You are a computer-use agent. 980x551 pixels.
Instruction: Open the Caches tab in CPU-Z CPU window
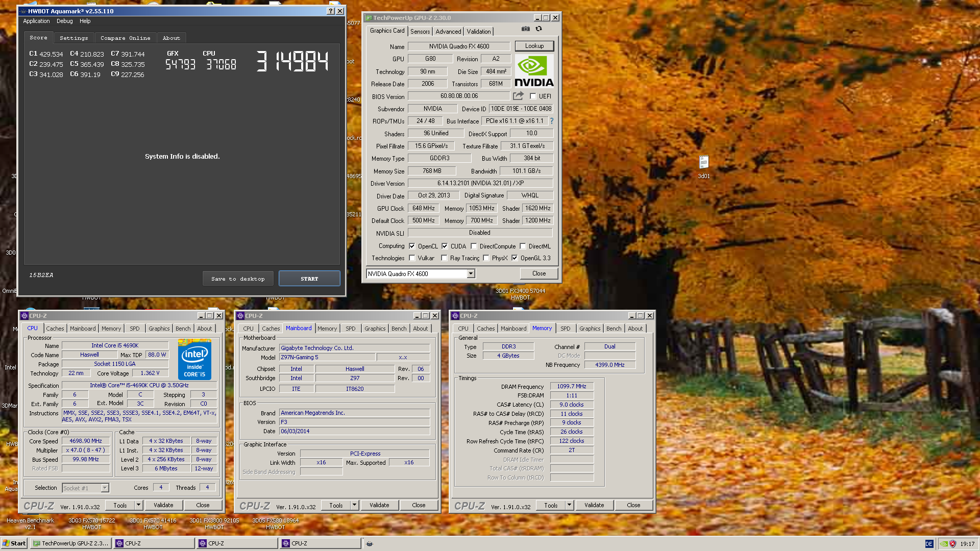coord(55,329)
